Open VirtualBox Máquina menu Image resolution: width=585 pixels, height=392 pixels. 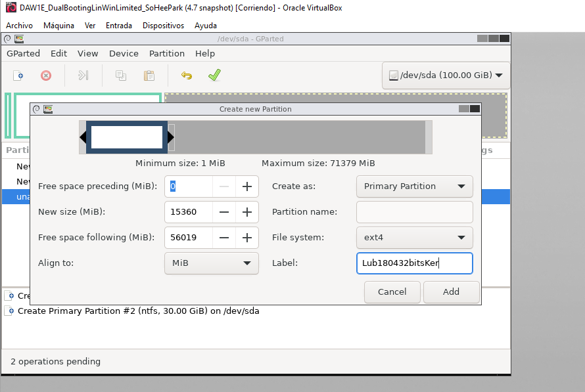click(x=59, y=26)
